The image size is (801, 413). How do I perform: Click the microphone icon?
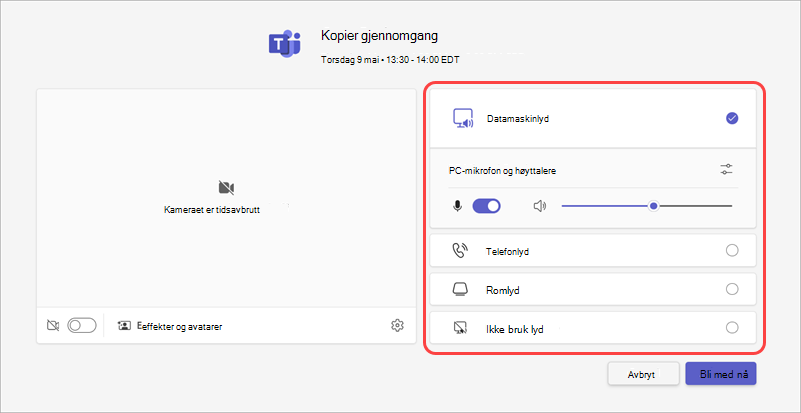458,206
